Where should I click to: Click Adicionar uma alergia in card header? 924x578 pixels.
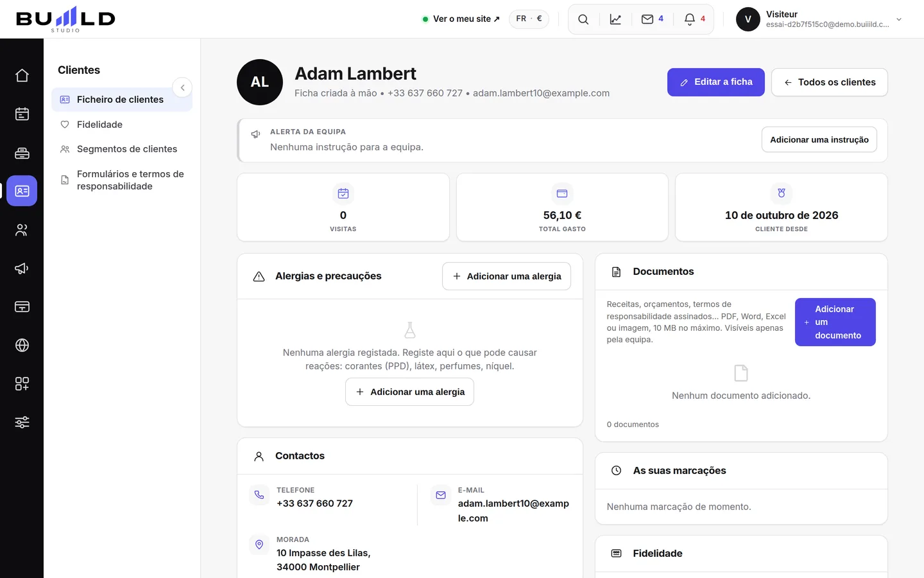coord(506,276)
